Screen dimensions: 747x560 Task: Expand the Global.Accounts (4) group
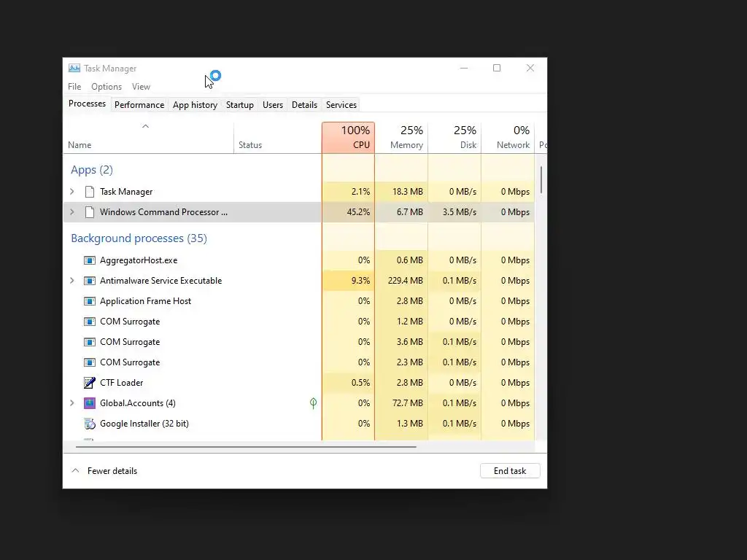coord(72,402)
